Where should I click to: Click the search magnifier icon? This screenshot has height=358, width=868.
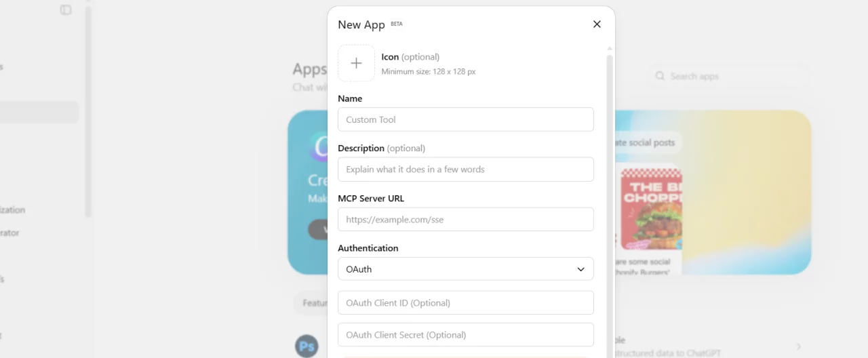coord(660,76)
